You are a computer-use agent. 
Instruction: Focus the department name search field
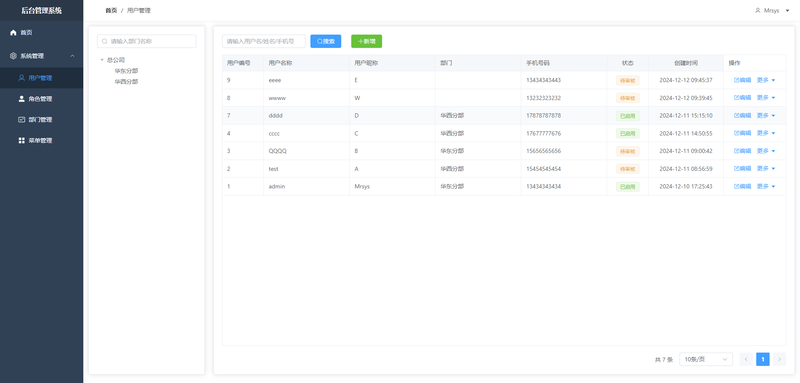tap(146, 41)
